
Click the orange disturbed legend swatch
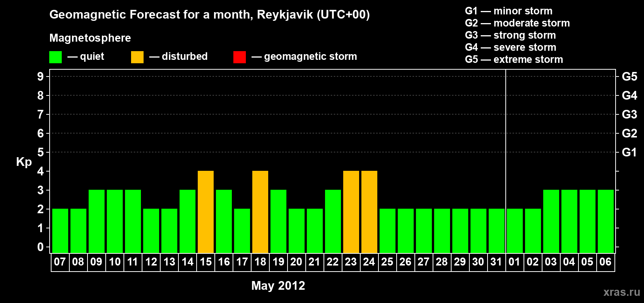coord(137,57)
